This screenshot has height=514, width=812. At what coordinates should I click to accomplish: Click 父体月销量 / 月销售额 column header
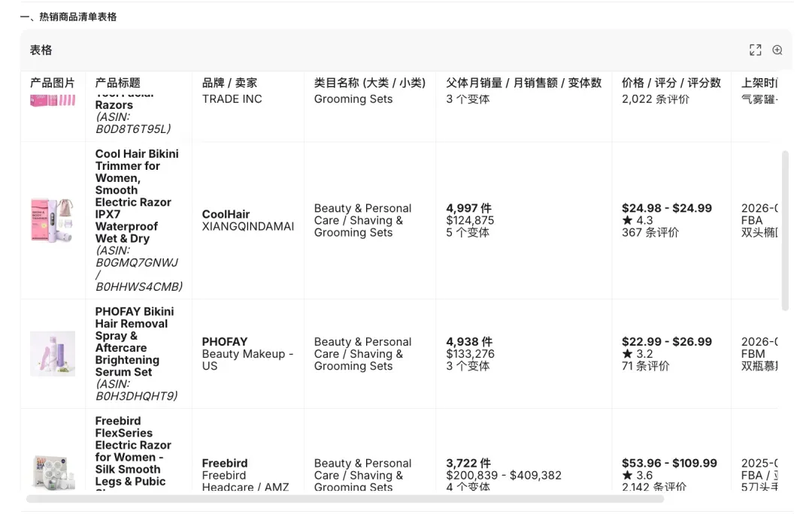[523, 83]
